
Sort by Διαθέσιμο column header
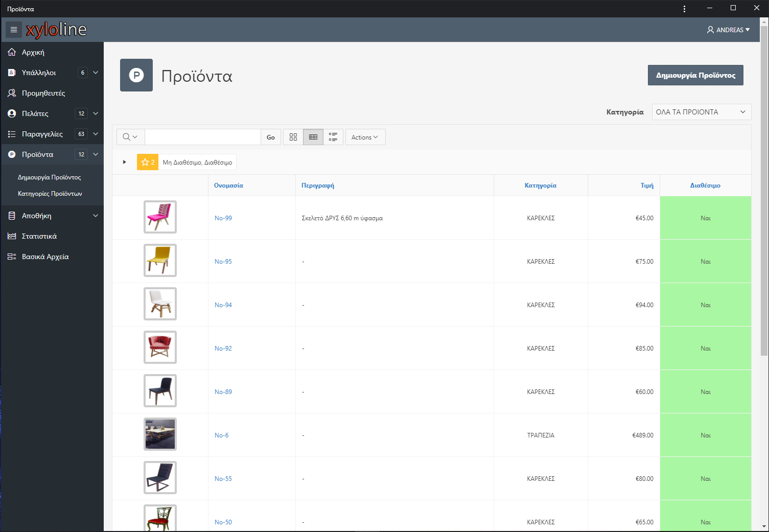pyautogui.click(x=705, y=186)
